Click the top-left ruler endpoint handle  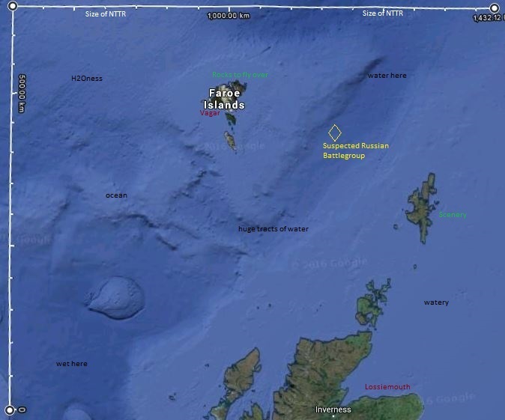[13, 6]
